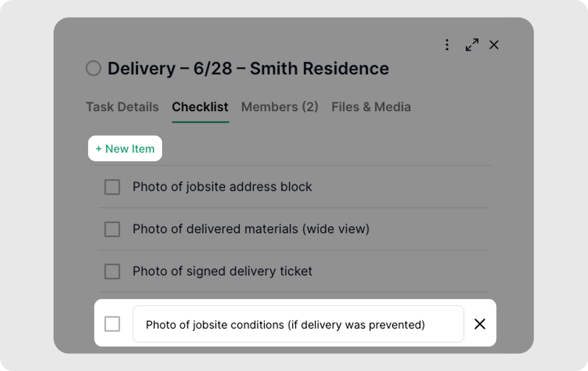This screenshot has height=371, width=588.
Task: Toggle checkbox beside jobsite conditions input
Action: (112, 324)
